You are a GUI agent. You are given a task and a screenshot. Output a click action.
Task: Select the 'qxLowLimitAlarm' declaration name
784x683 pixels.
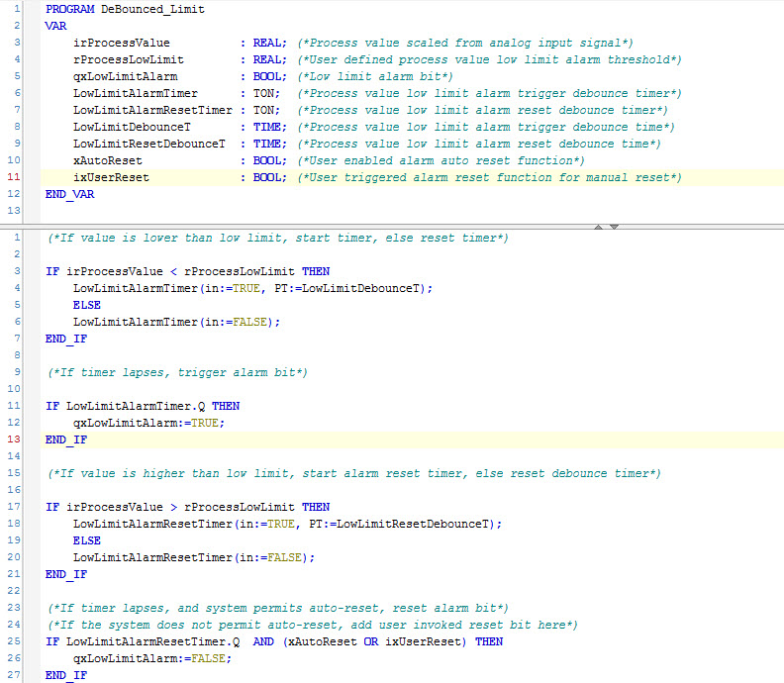coord(125,76)
